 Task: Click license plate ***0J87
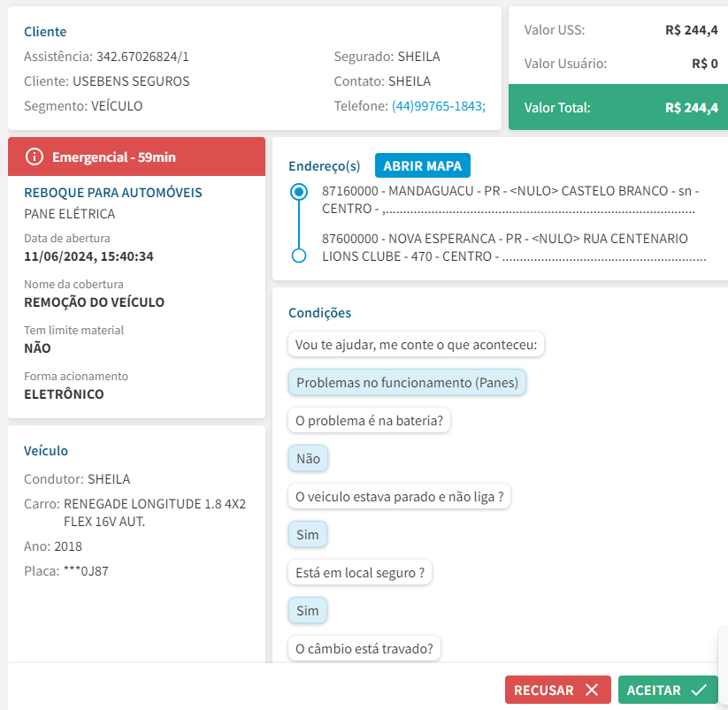tap(86, 571)
